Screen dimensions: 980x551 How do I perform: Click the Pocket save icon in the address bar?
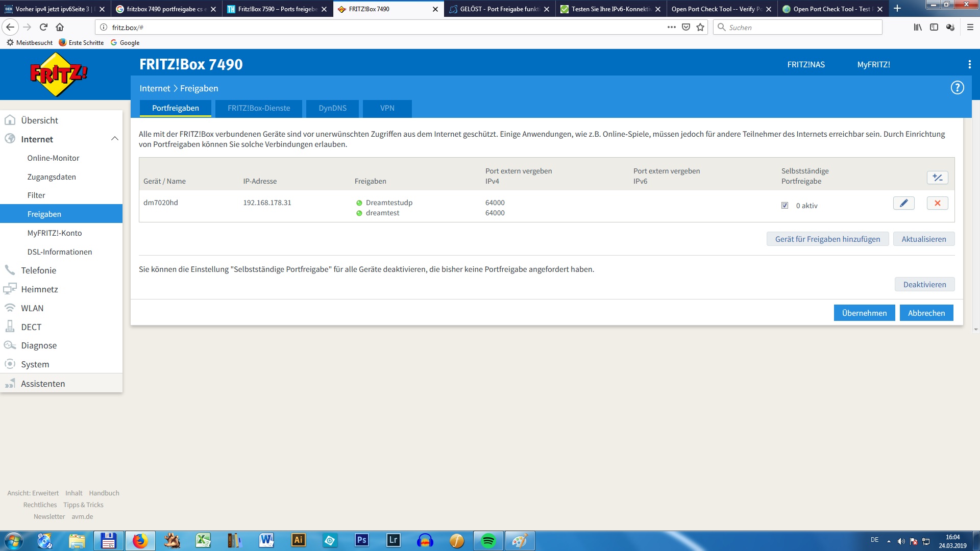[x=686, y=27]
